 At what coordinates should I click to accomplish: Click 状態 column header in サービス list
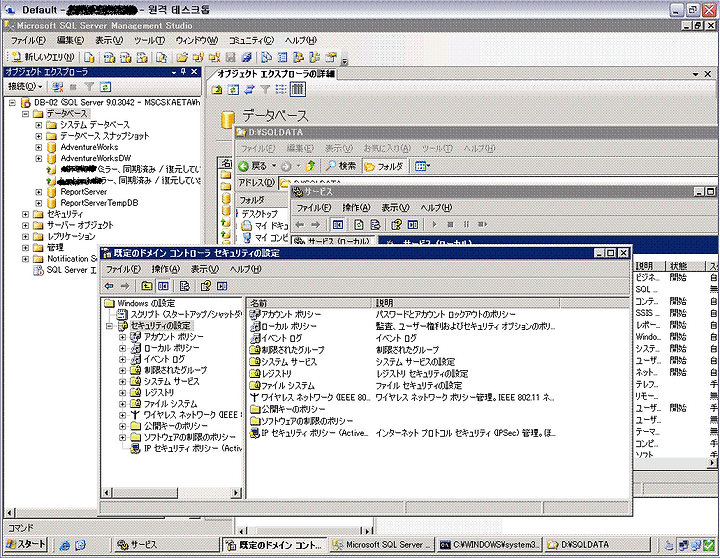coord(684,266)
